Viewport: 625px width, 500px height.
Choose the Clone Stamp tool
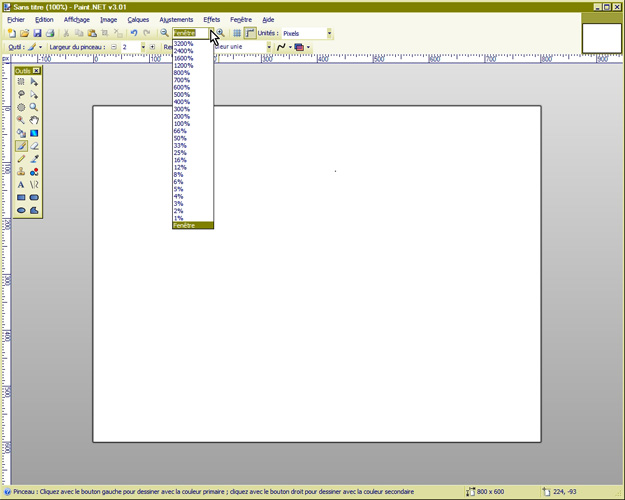pos(21,171)
